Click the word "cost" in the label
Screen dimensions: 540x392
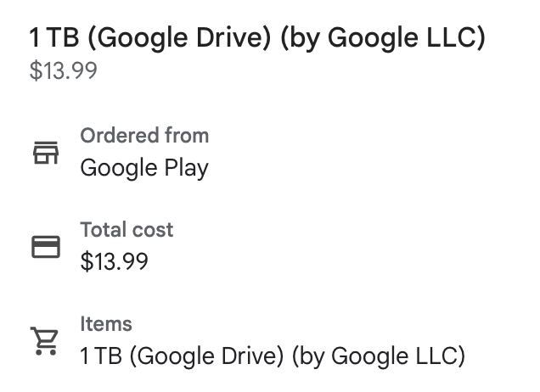(150, 230)
